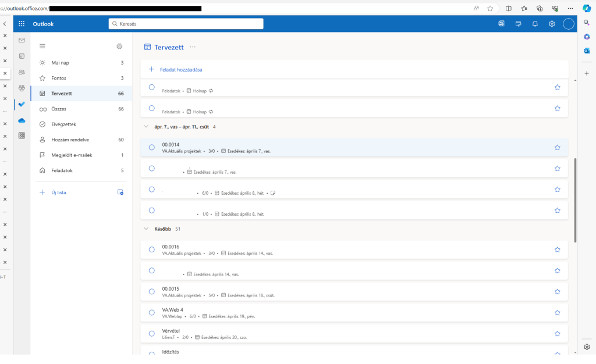The height and width of the screenshot is (364, 596).
Task: Collapse the Később task group
Action: point(146,229)
